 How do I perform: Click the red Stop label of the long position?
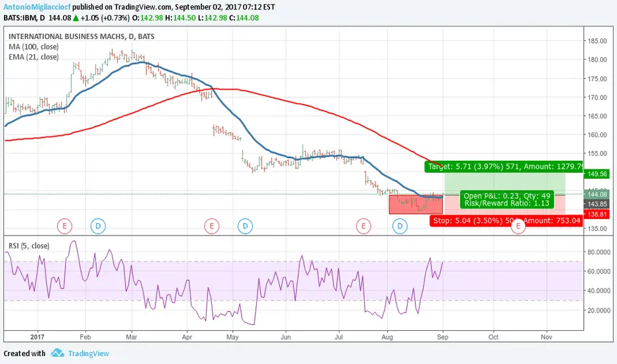[x=506, y=221]
